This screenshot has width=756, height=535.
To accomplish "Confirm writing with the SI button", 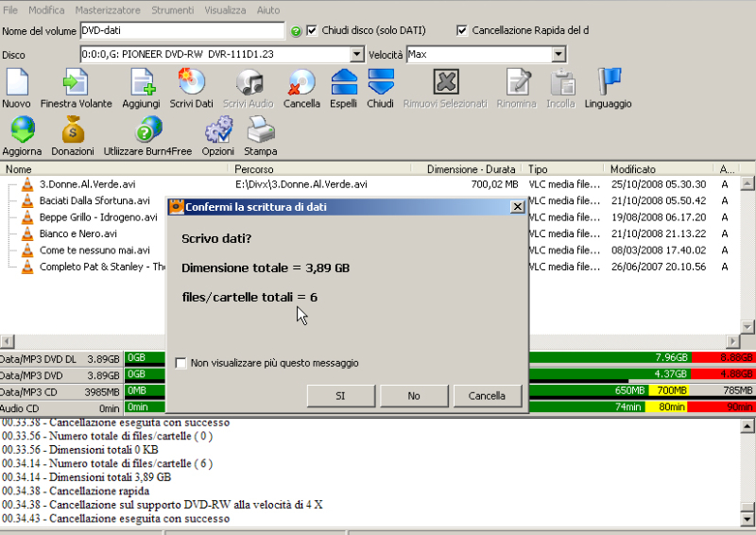I will (341, 396).
